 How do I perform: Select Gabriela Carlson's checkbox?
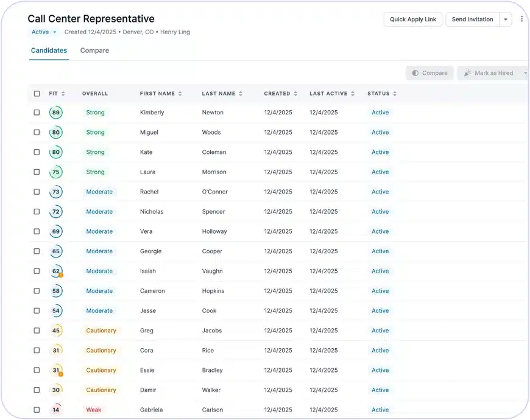click(37, 410)
